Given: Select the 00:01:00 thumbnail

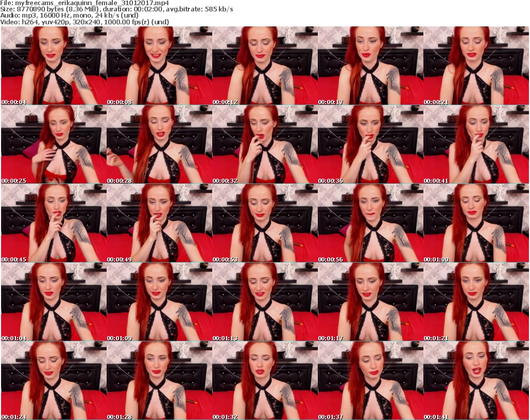Looking at the screenshot, I should pyautogui.click(x=476, y=223).
